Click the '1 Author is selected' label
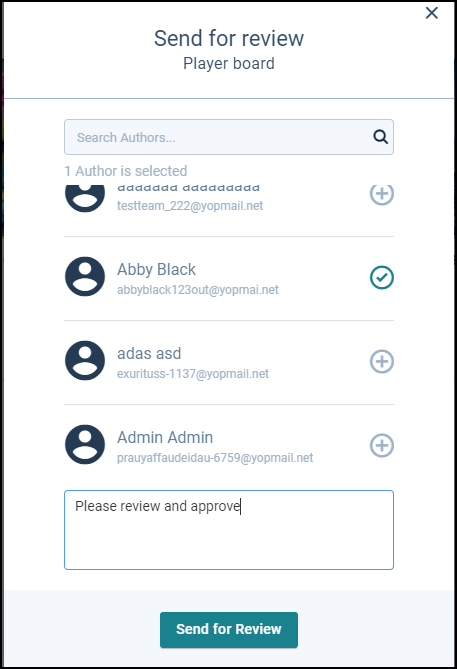457x669 pixels. pyautogui.click(x=125, y=171)
